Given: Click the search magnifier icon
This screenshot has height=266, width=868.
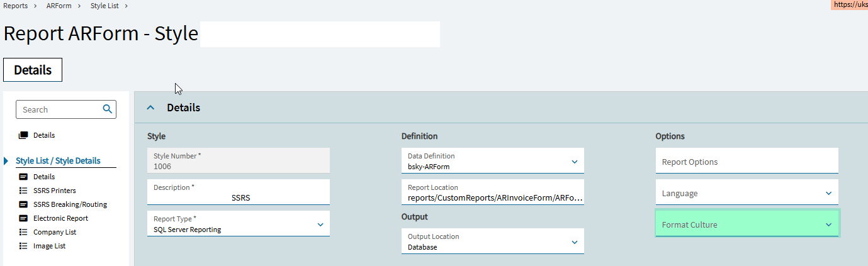Looking at the screenshot, I should coord(108,109).
